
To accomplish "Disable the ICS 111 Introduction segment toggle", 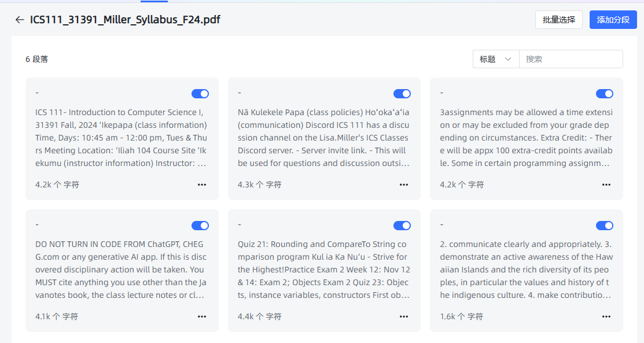I will 200,94.
